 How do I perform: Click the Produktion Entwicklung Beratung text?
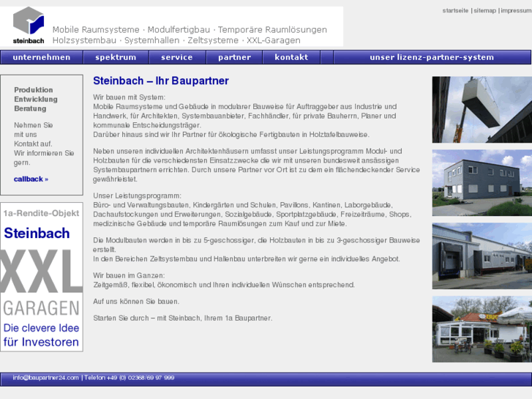tap(36, 99)
